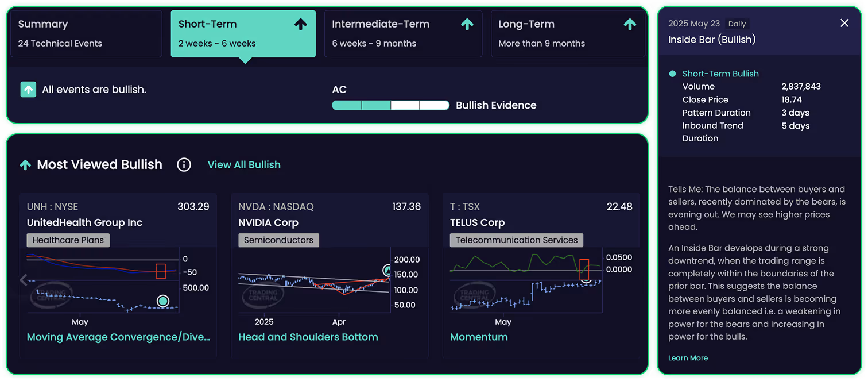Click the 2025 May 23 date

pyautogui.click(x=694, y=24)
